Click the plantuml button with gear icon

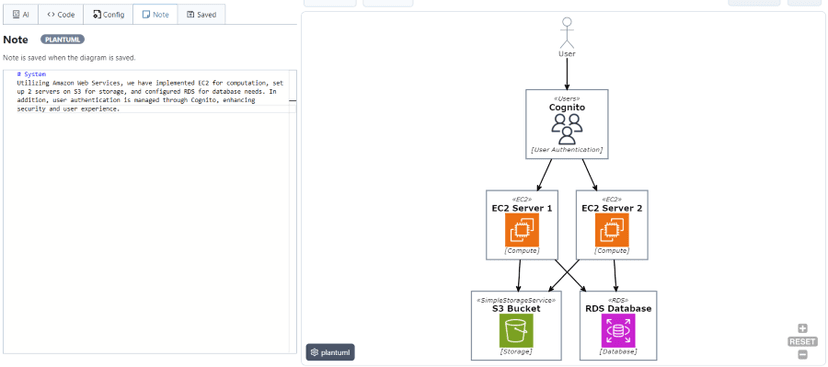click(330, 352)
